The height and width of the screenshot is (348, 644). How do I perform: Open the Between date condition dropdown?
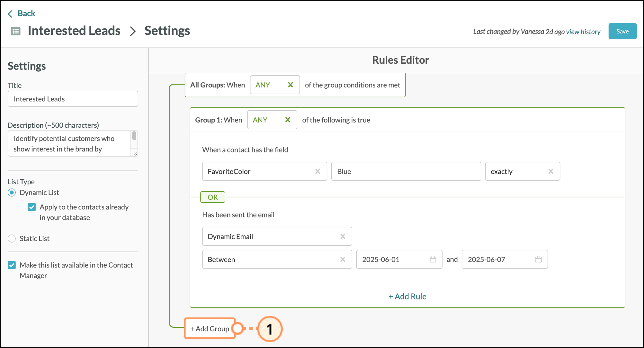pyautogui.click(x=270, y=259)
